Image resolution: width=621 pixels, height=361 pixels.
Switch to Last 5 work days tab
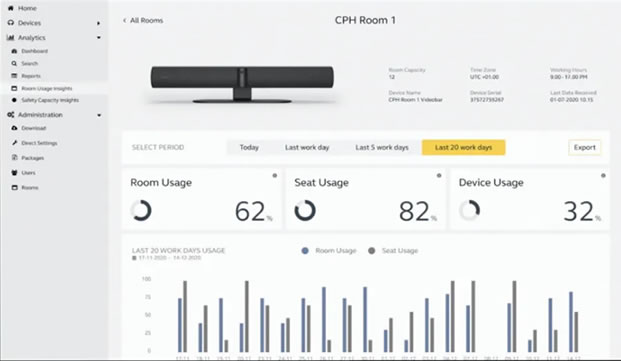[x=382, y=147]
